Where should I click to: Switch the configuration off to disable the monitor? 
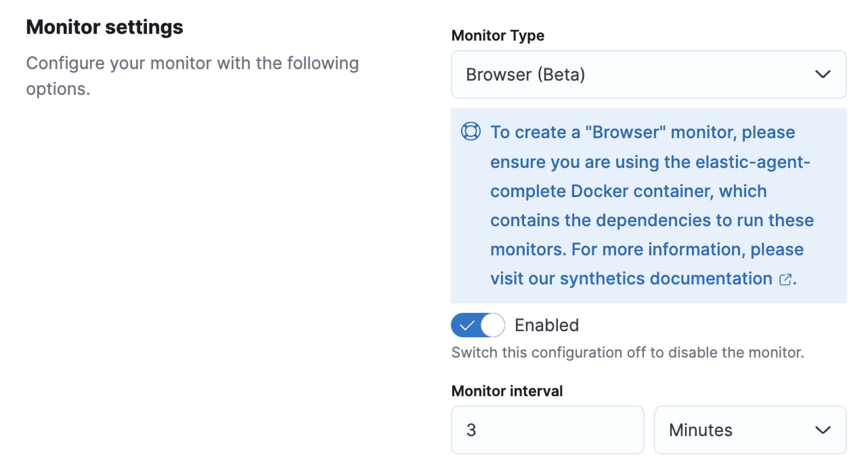pos(477,325)
